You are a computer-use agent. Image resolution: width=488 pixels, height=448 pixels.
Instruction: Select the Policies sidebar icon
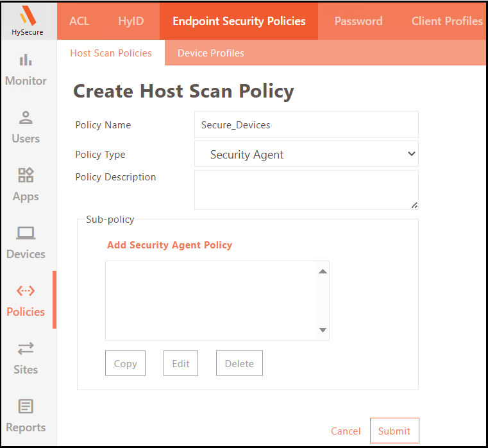click(x=26, y=291)
